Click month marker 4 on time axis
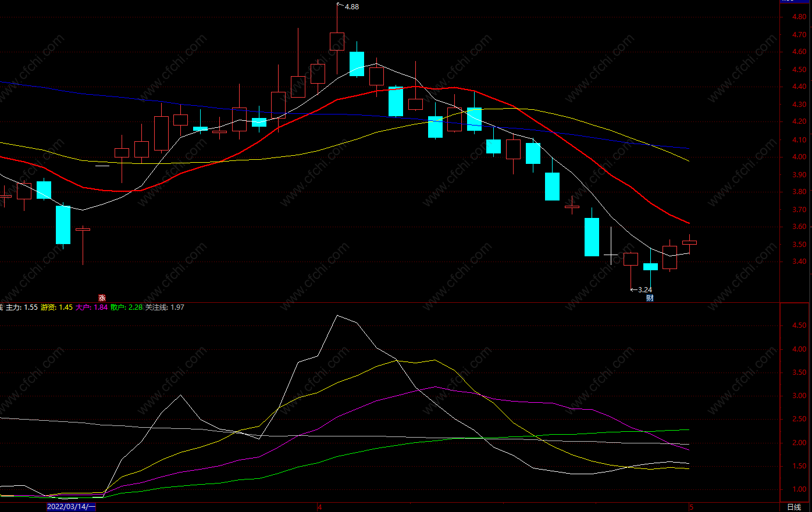 pyautogui.click(x=320, y=507)
